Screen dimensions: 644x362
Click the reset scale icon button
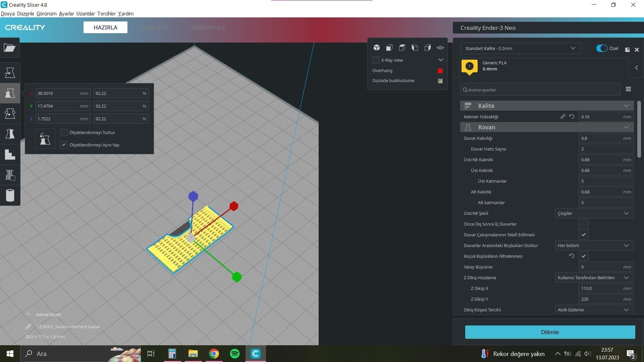coord(45,138)
